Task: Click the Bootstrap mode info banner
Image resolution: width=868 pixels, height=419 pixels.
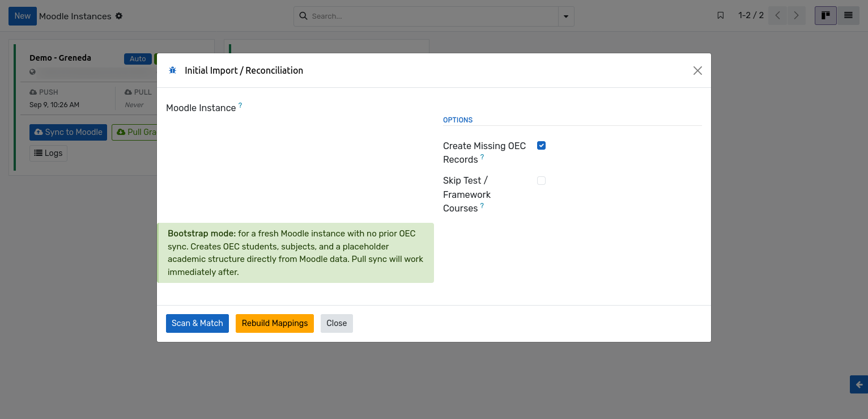Action: click(295, 253)
